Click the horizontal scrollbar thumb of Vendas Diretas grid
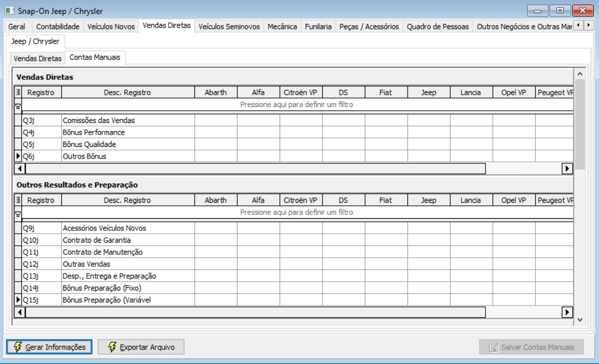Viewport: 599px width, 364px height. (256, 169)
